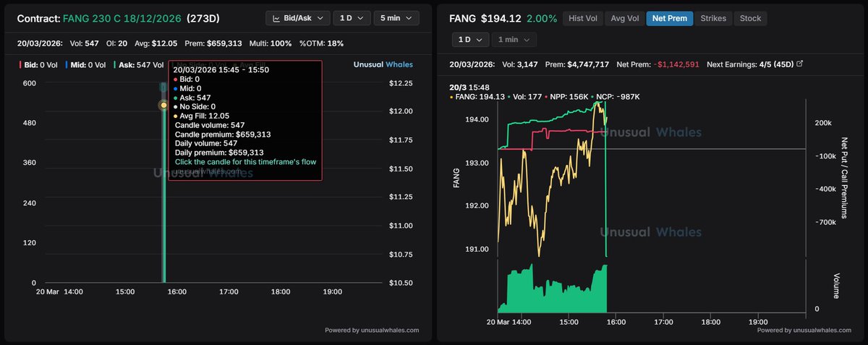Switch to the Stock tab
Viewport: 868px width, 345px height.
point(750,18)
